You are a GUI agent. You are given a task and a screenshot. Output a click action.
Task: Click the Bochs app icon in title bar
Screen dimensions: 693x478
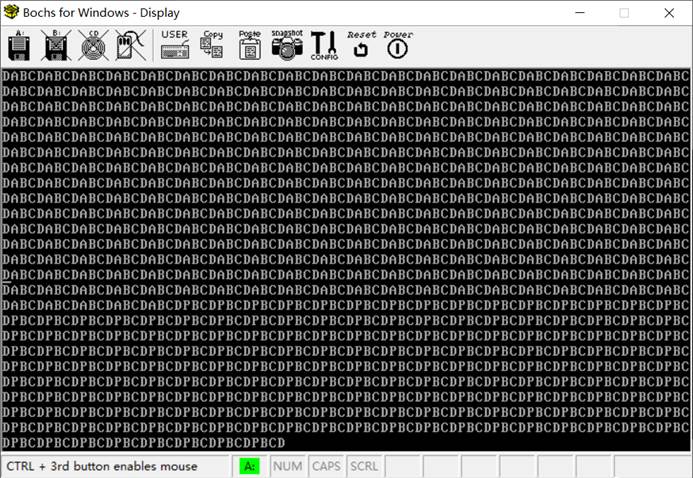point(11,12)
